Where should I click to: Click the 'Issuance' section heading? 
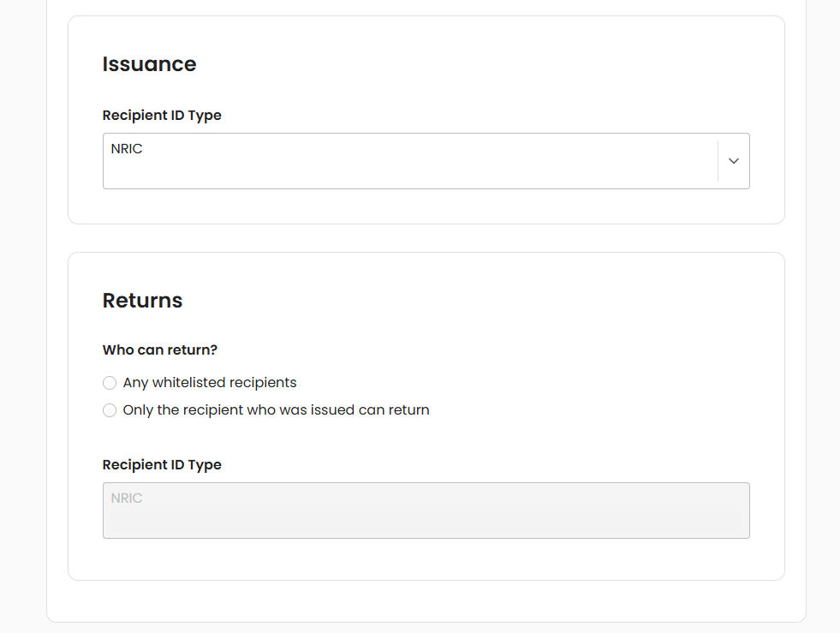150,64
